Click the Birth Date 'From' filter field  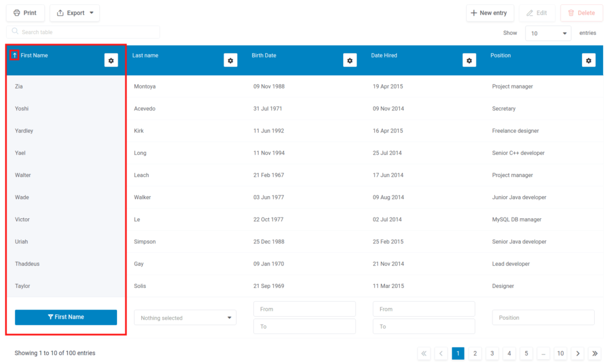coord(305,309)
